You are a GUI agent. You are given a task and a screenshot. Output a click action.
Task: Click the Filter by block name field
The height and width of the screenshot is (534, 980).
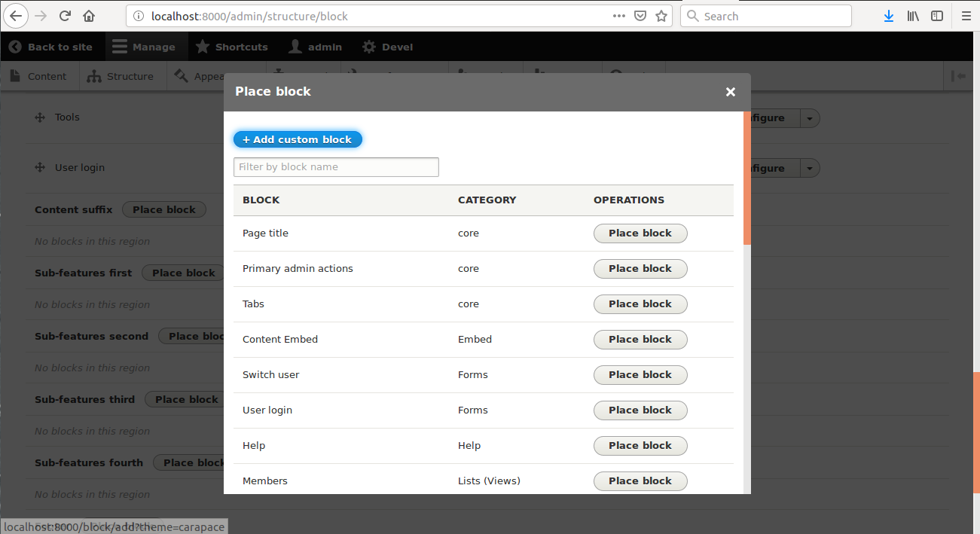[336, 166]
